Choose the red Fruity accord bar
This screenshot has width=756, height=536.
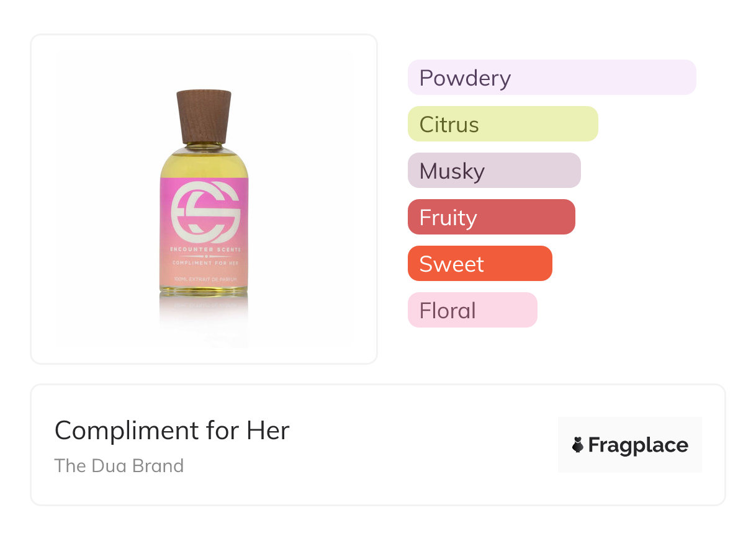point(491,217)
